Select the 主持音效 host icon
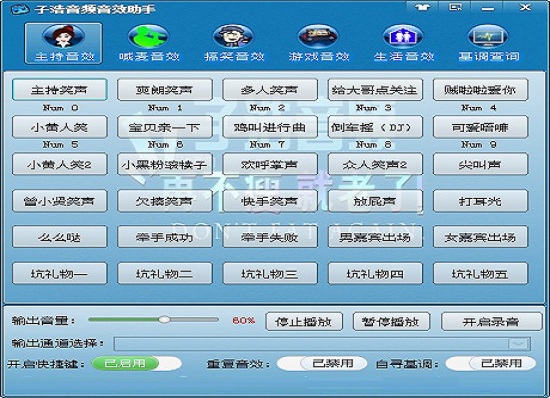Screen dimensions: 550x398 click(63, 36)
